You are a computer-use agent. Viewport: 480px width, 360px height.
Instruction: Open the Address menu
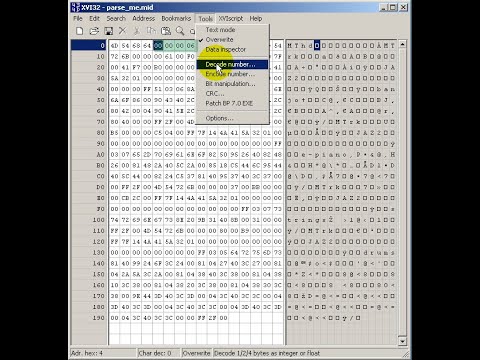point(144,18)
